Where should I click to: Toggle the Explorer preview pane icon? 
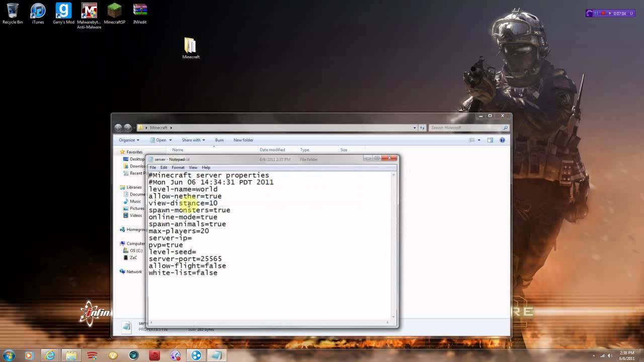coord(491,140)
